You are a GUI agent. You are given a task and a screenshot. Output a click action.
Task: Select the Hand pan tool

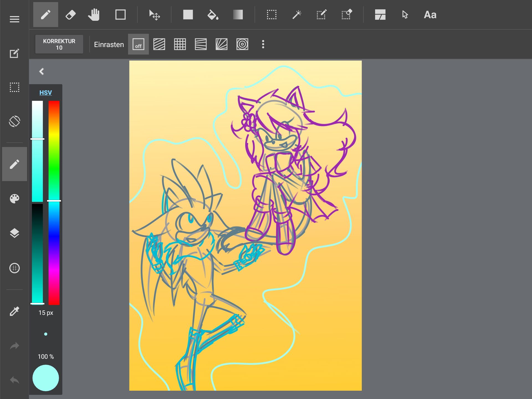[x=94, y=15]
